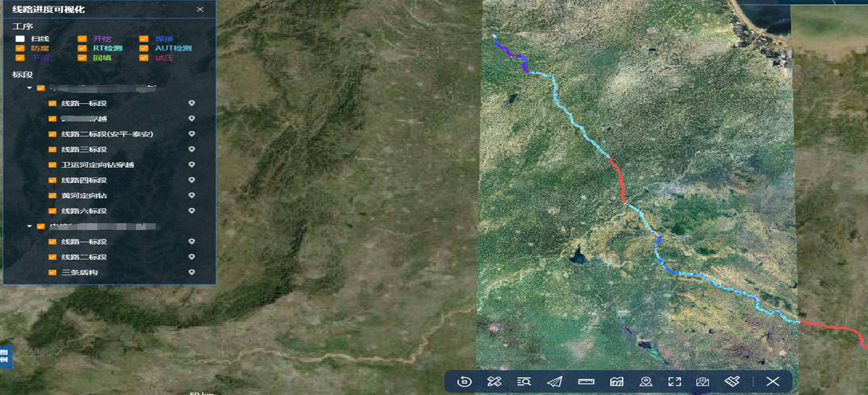This screenshot has height=395, width=868.
Task: Uncheck the 焊接 process checkbox
Action: click(x=144, y=39)
